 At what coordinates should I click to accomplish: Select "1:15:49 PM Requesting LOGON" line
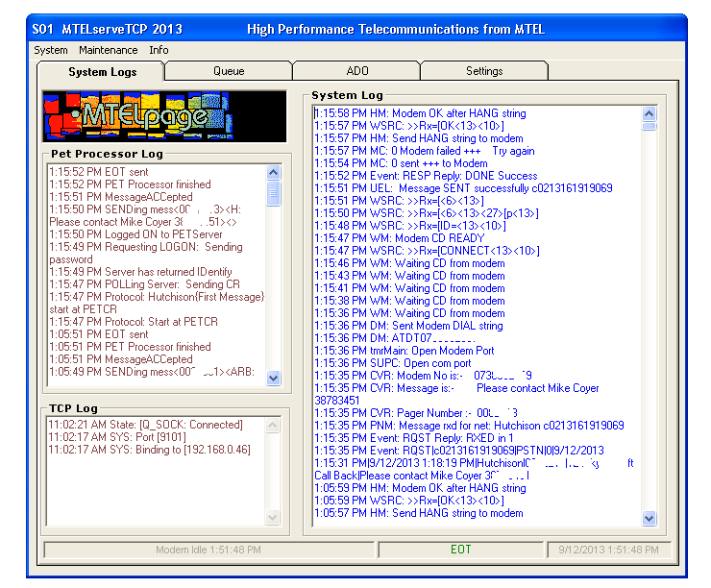pos(146,253)
